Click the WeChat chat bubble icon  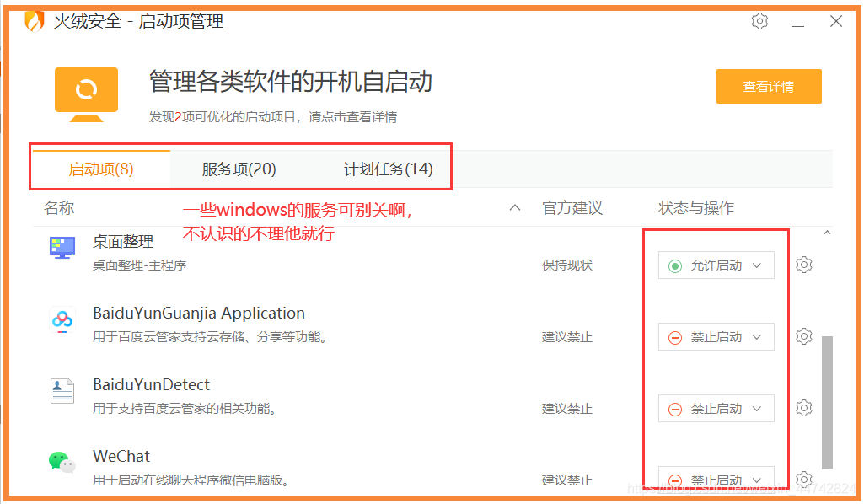(62, 462)
